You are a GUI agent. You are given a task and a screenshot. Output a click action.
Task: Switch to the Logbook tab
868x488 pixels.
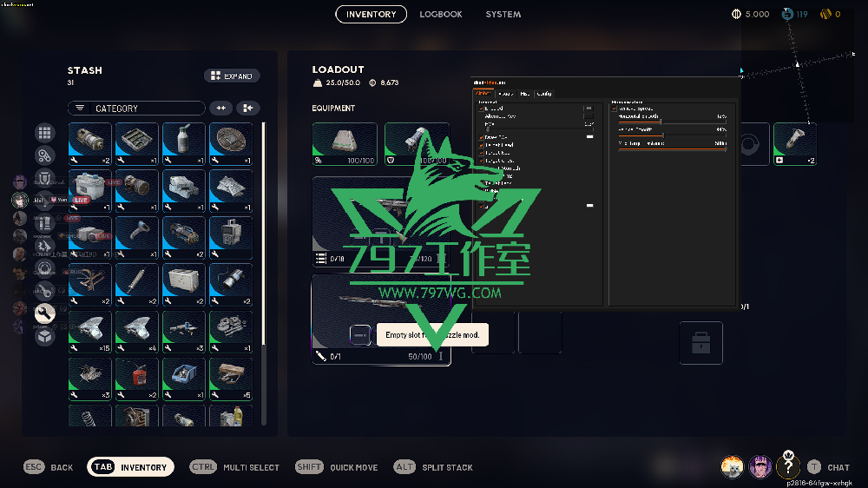pyautogui.click(x=443, y=15)
